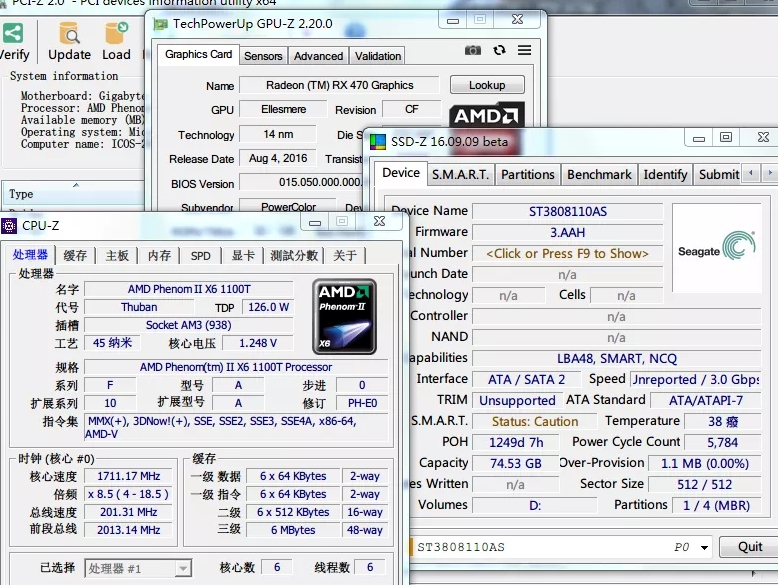
Task: Click the Type column header in PCI-Z
Action: [x=21, y=194]
